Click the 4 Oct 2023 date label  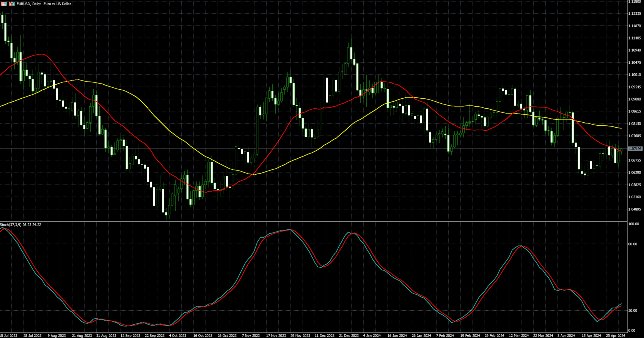tap(178, 336)
